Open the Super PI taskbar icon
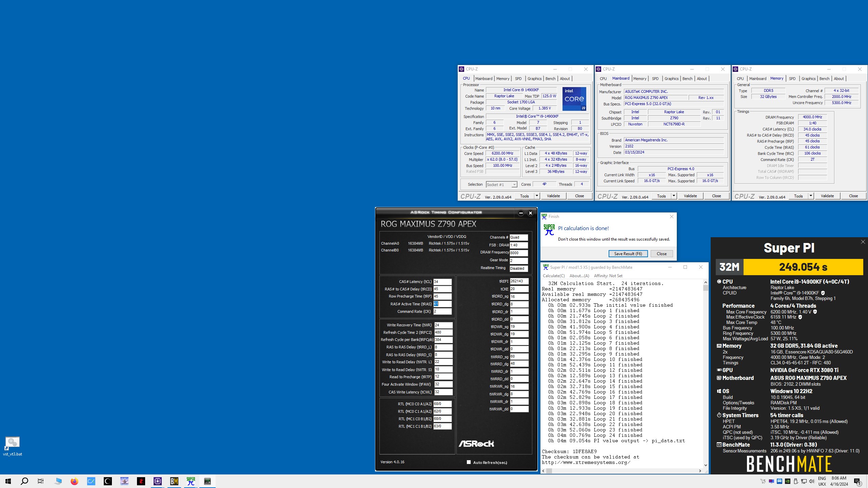Viewport: 868px width, 488px height. point(191,481)
